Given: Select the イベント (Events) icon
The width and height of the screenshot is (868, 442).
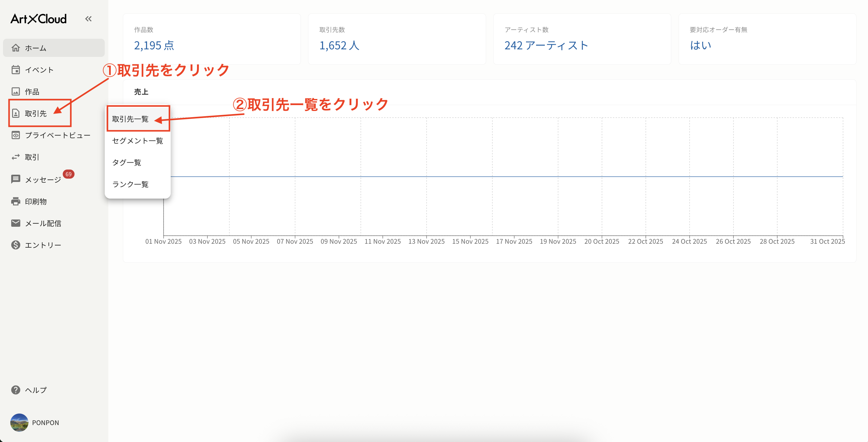Looking at the screenshot, I should pyautogui.click(x=16, y=69).
